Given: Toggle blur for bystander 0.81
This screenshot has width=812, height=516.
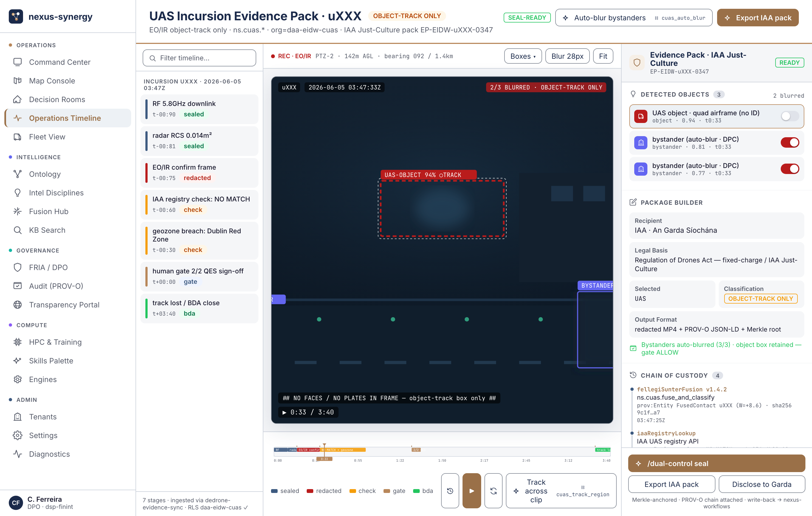Looking at the screenshot, I should coord(790,143).
